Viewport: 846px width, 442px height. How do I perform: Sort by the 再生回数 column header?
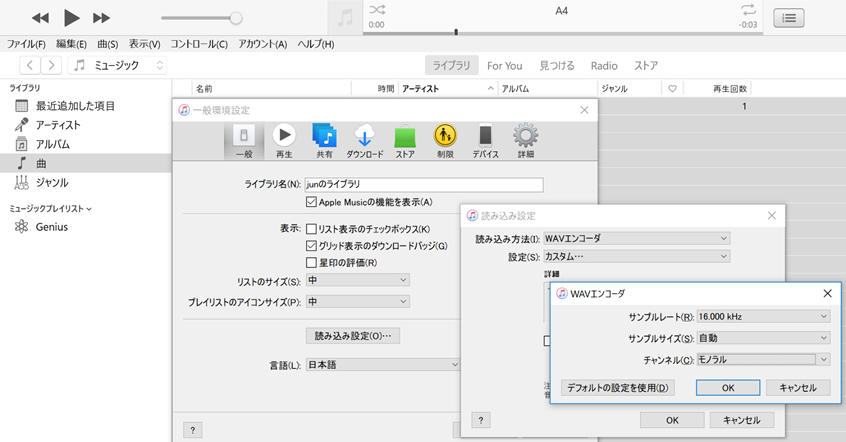coord(717,89)
